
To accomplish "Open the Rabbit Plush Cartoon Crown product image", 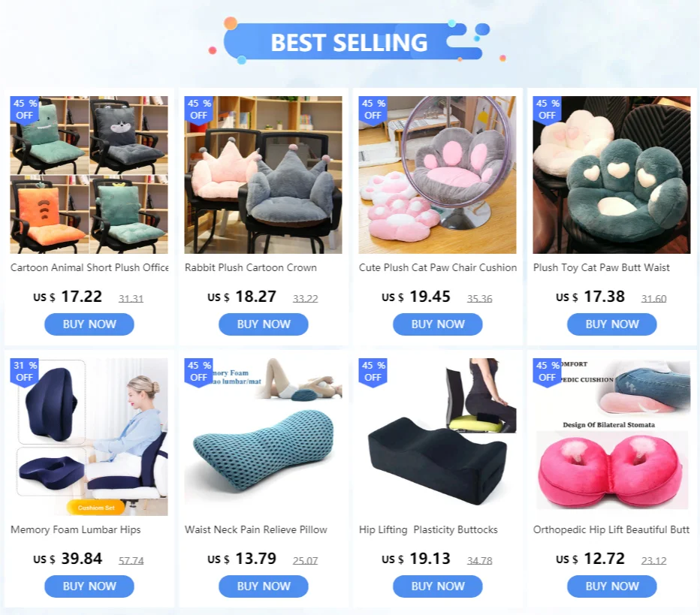I will point(264,175).
